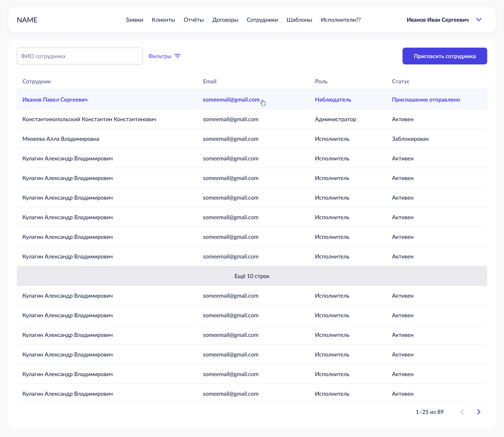The height and width of the screenshot is (437, 504).
Task: Click Активен status in Константинопольский row
Action: (x=403, y=119)
